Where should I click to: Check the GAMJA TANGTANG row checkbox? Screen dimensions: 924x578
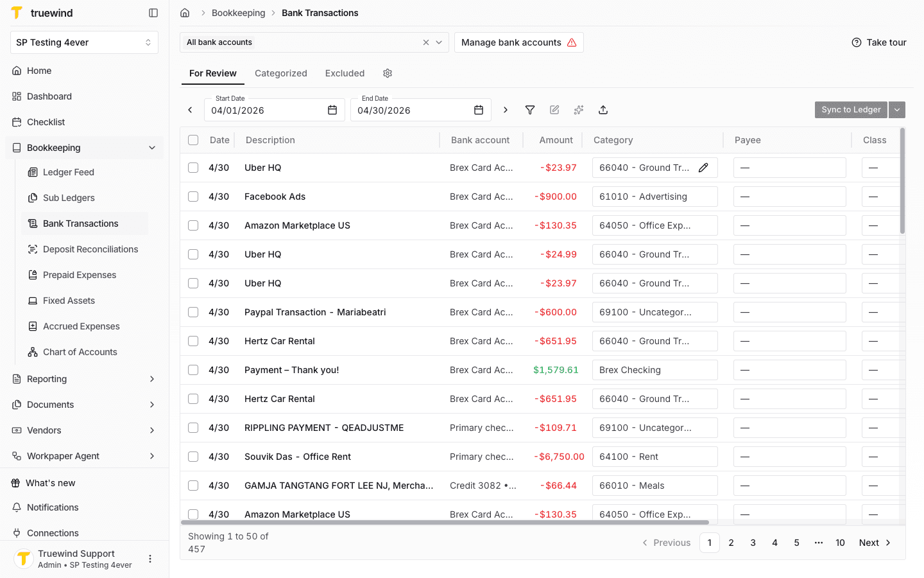pos(193,486)
